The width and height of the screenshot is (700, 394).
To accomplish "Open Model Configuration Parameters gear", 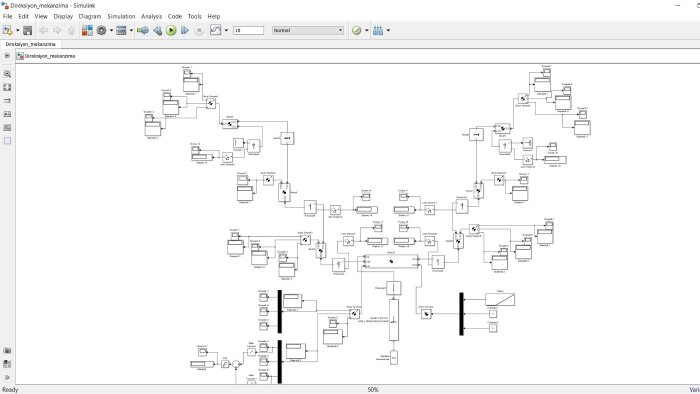I will point(102,30).
